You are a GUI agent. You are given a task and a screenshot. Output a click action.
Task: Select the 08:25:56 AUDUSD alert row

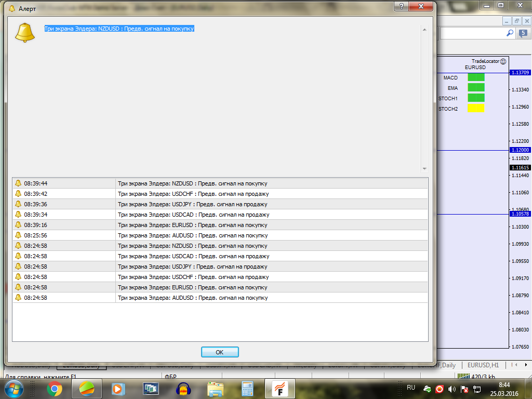click(220, 235)
